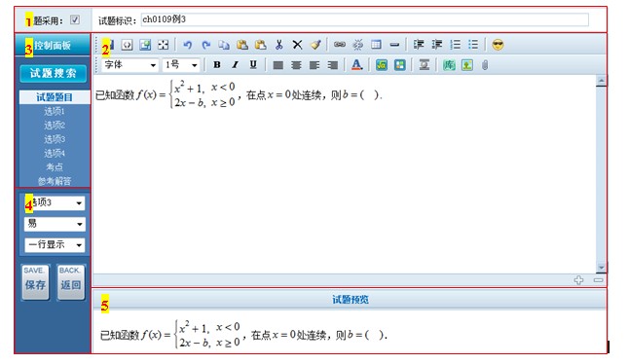Image resolution: width=628 pixels, height=364 pixels.
Task: Expand the 一行显示 dropdown
Action: point(55,244)
